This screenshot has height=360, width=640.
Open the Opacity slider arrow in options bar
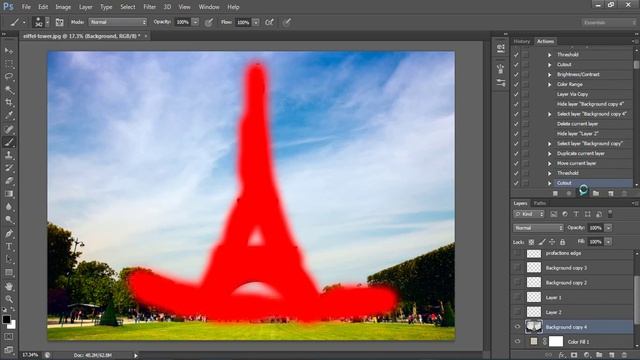195,22
